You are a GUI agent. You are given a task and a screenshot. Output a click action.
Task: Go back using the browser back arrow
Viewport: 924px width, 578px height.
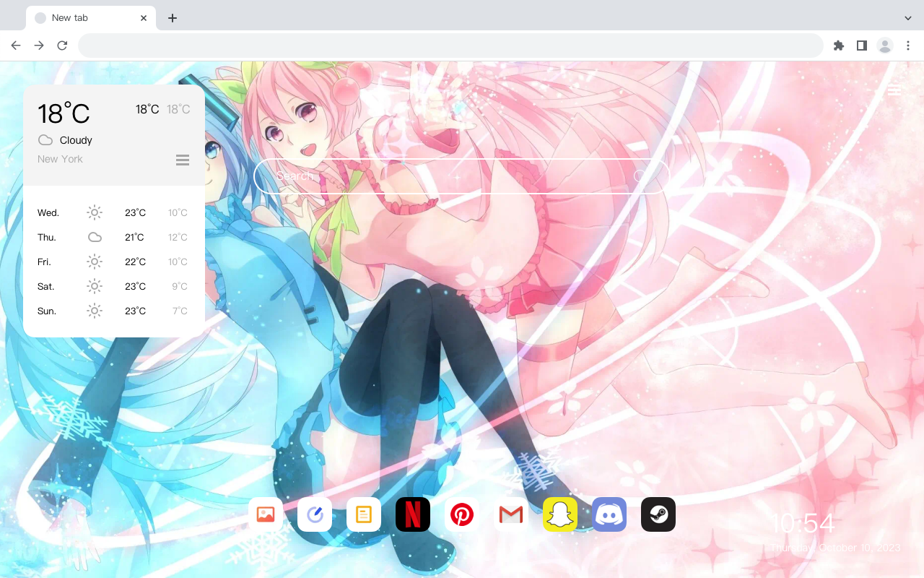click(x=16, y=46)
